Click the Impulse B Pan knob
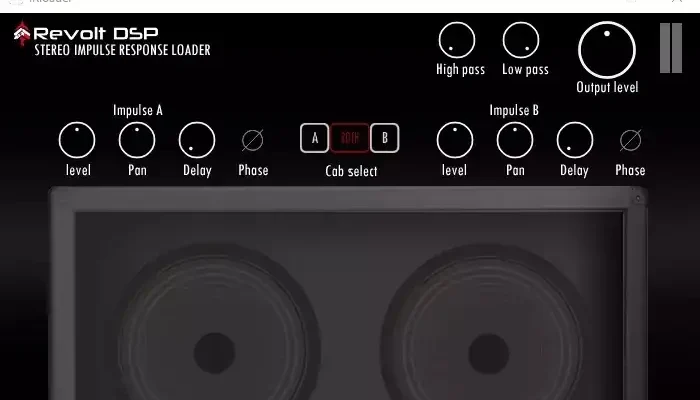This screenshot has height=400, width=700. (515, 140)
